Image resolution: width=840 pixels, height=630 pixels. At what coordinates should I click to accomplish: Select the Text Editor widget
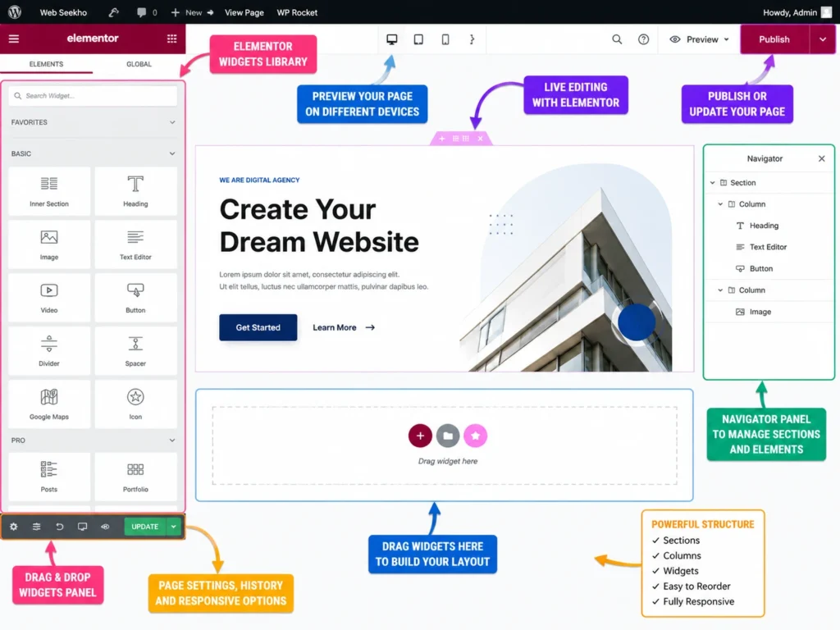[x=135, y=244]
